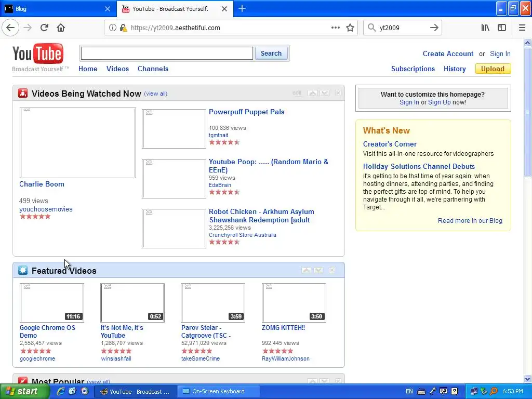Open the Library bookshelf icon
The image size is (532, 399).
click(485, 28)
